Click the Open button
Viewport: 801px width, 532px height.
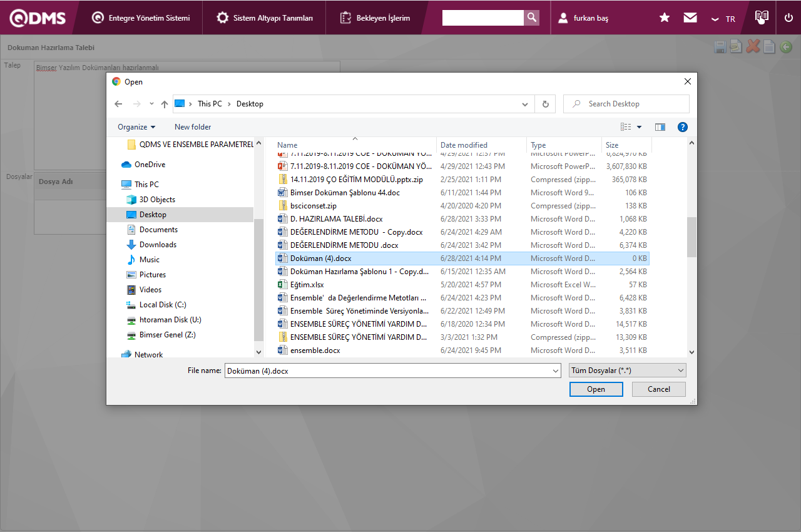[596, 389]
